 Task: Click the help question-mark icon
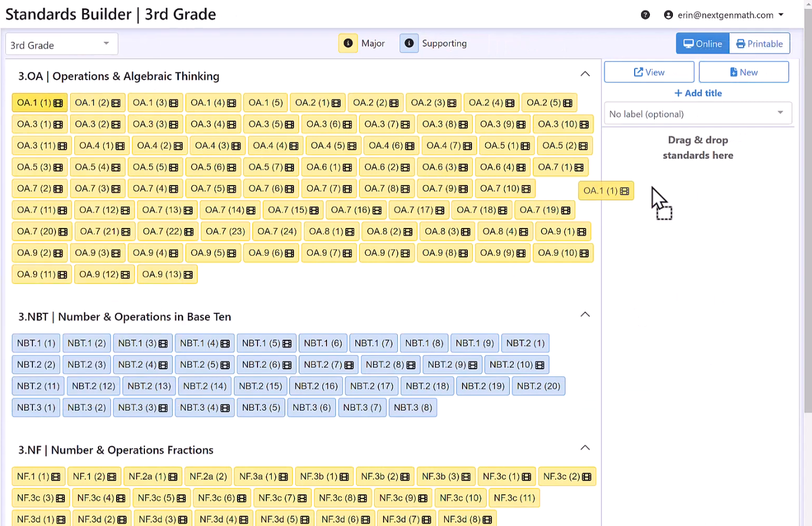coord(645,15)
